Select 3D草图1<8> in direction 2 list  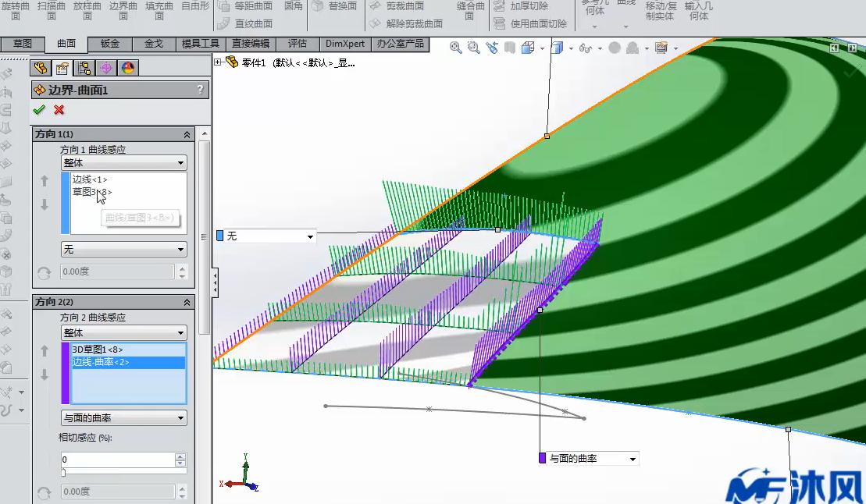click(x=97, y=350)
